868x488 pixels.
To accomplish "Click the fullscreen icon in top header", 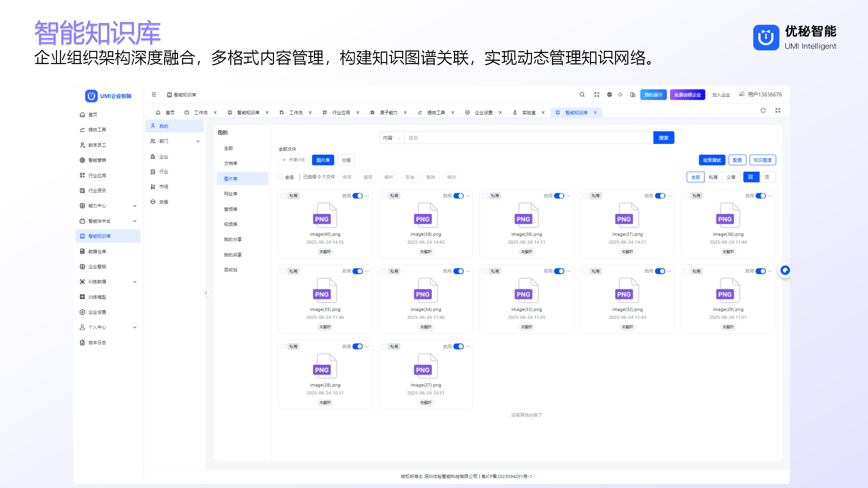I will coord(596,95).
